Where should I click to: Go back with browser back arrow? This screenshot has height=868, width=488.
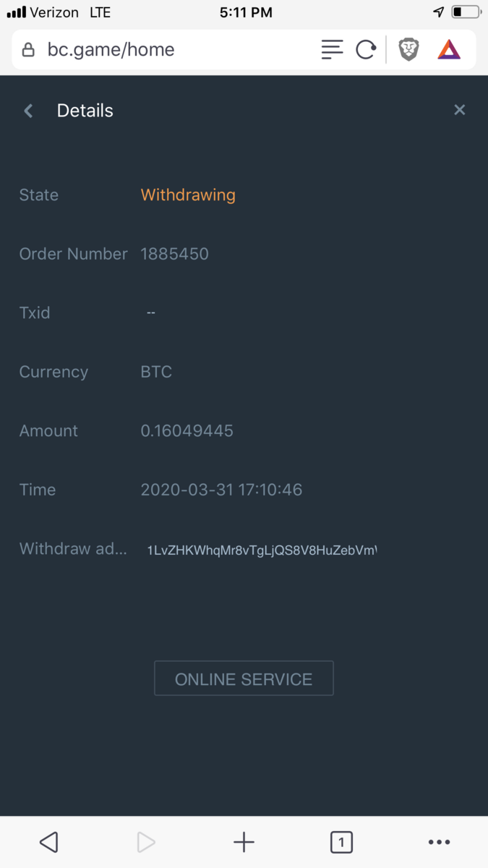coord(48,842)
